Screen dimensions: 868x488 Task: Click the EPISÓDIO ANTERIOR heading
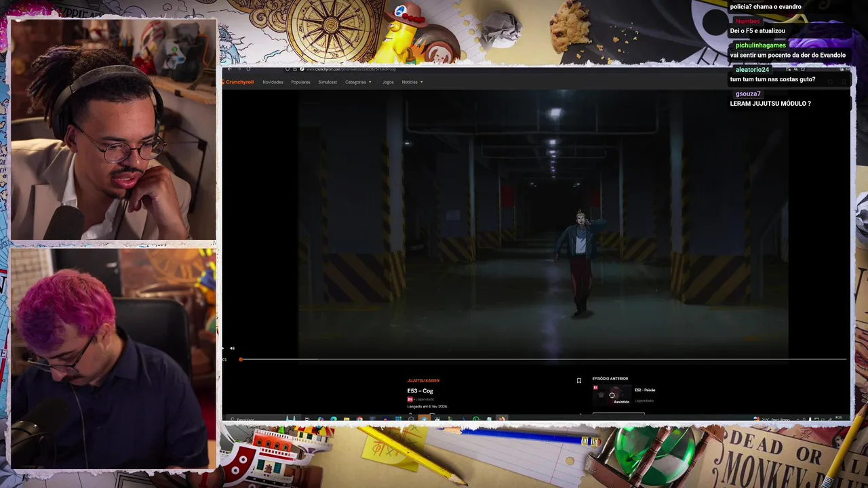point(610,379)
